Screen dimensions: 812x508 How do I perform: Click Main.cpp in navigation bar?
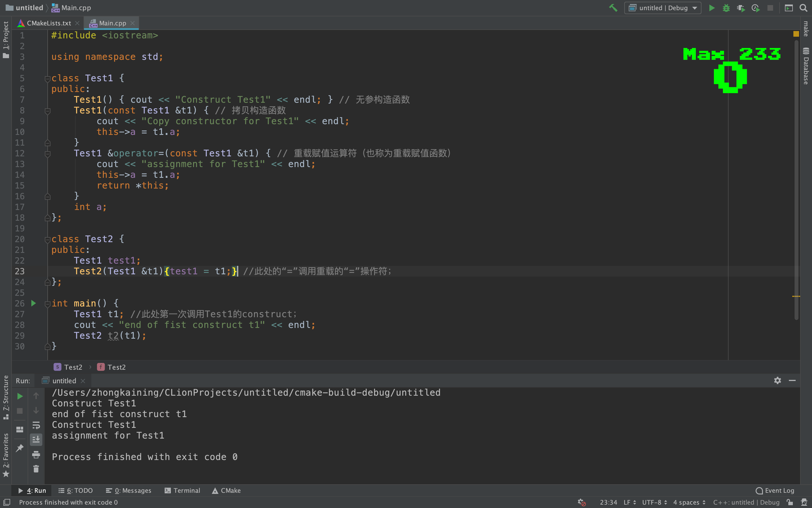point(71,8)
